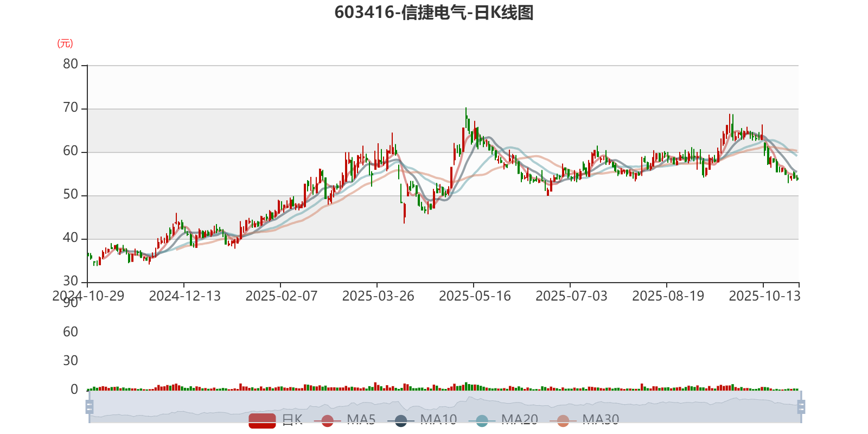Click the lowest candlestick in April 2025 dip
This screenshot has height=434, width=868.
point(404,213)
